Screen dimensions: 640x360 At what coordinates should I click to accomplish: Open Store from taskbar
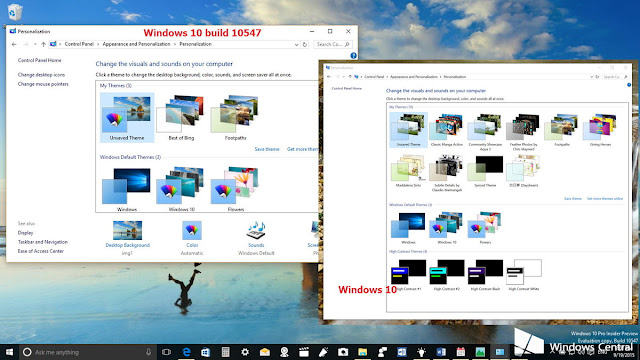pos(205,352)
